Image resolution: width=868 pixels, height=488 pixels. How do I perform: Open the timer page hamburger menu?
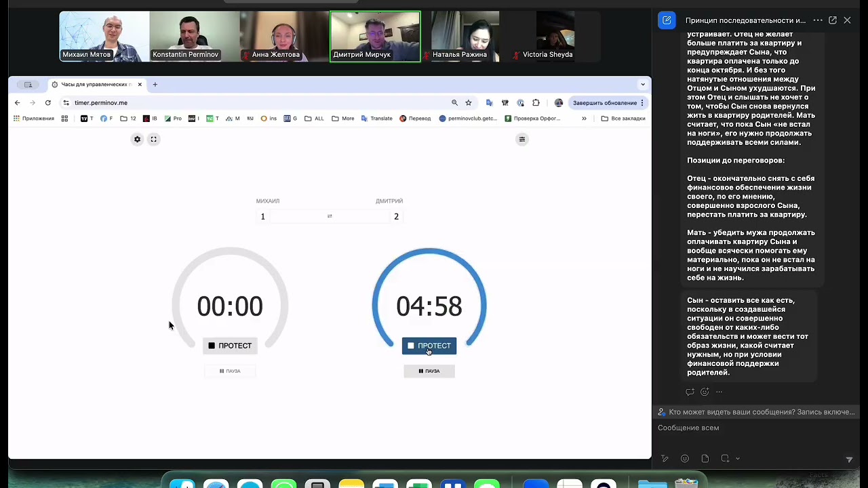coord(522,140)
